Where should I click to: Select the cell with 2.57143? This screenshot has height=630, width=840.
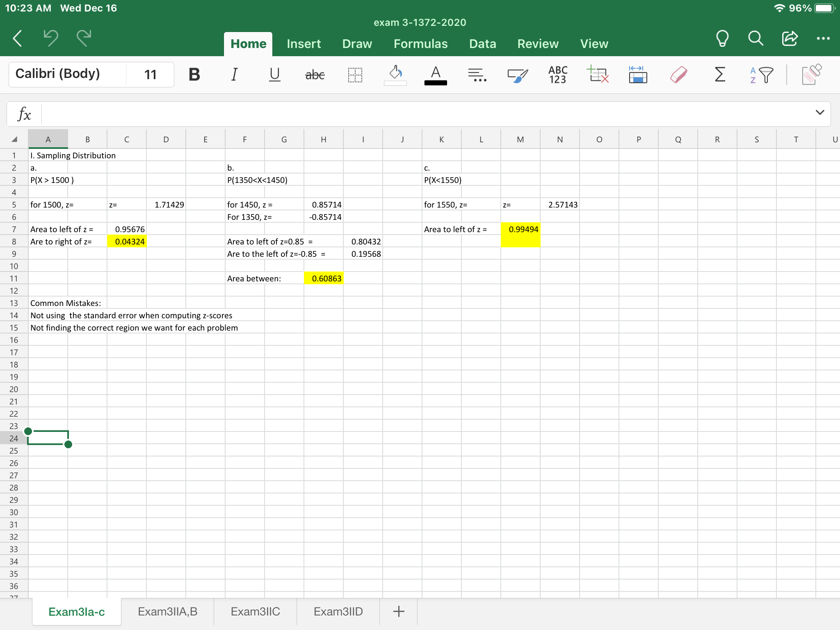[x=560, y=205]
